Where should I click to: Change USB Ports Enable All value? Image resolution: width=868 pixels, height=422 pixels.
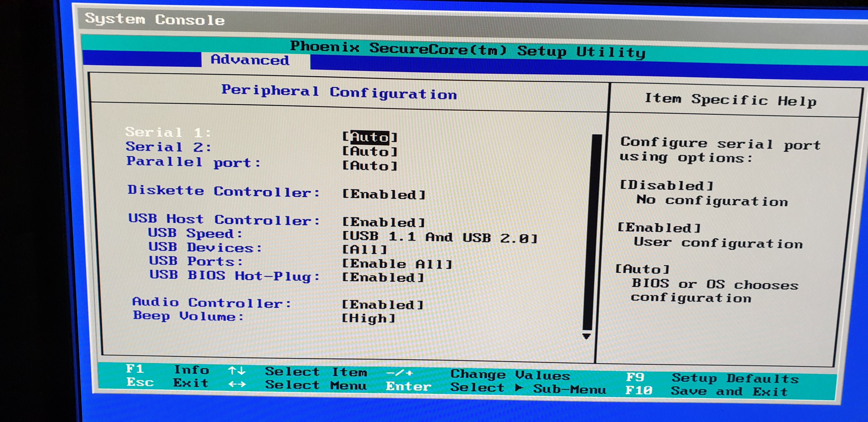[x=397, y=264]
